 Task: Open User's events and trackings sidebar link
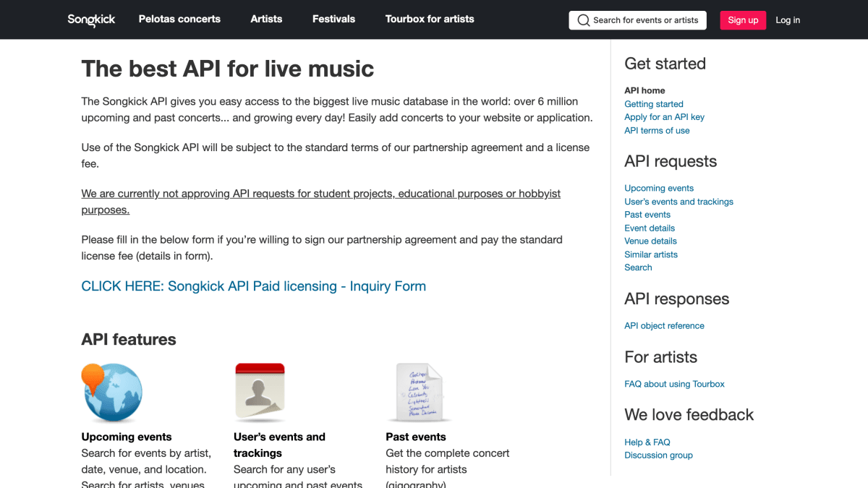click(x=678, y=202)
